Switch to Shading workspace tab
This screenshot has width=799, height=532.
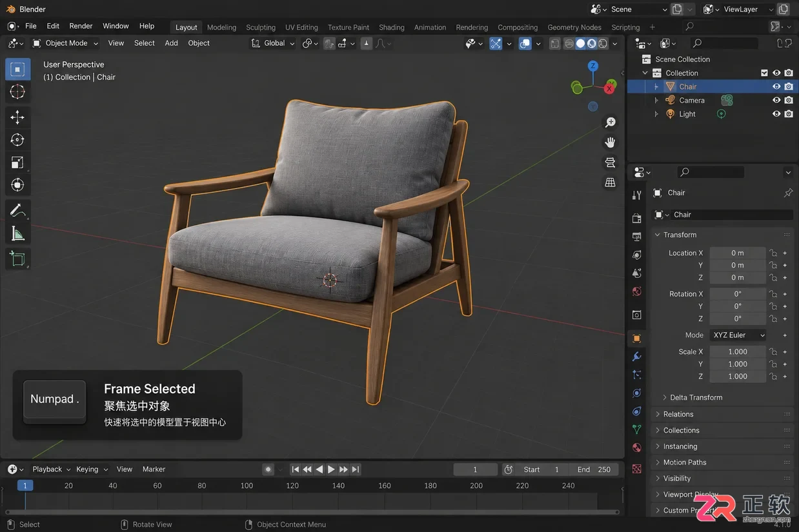click(x=391, y=27)
